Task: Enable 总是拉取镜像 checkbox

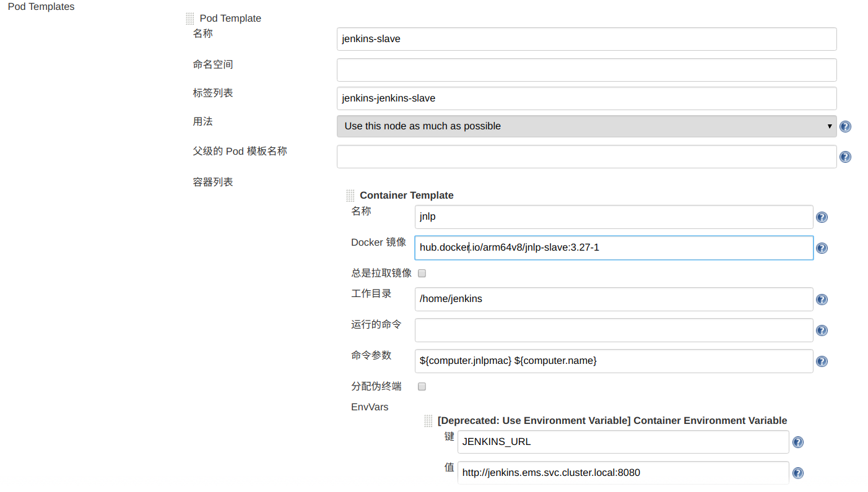Action: [422, 273]
